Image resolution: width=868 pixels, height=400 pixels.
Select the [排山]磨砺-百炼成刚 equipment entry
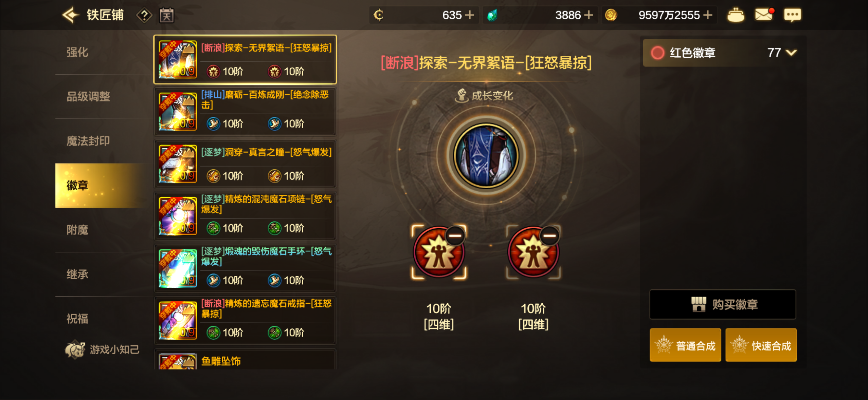click(245, 111)
